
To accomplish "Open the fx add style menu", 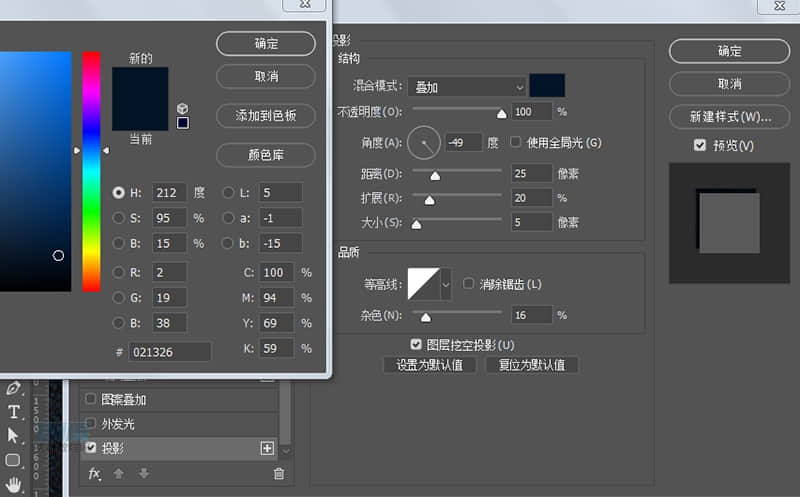I will [x=94, y=474].
